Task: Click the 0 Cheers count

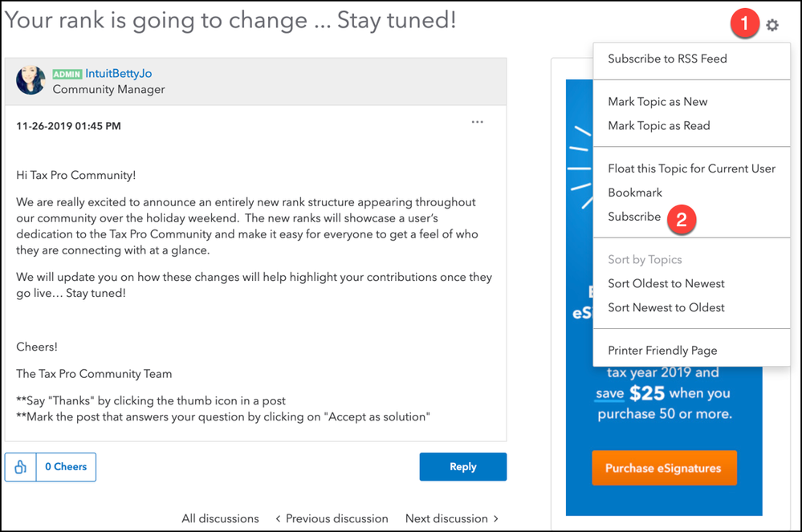Action: (x=65, y=467)
